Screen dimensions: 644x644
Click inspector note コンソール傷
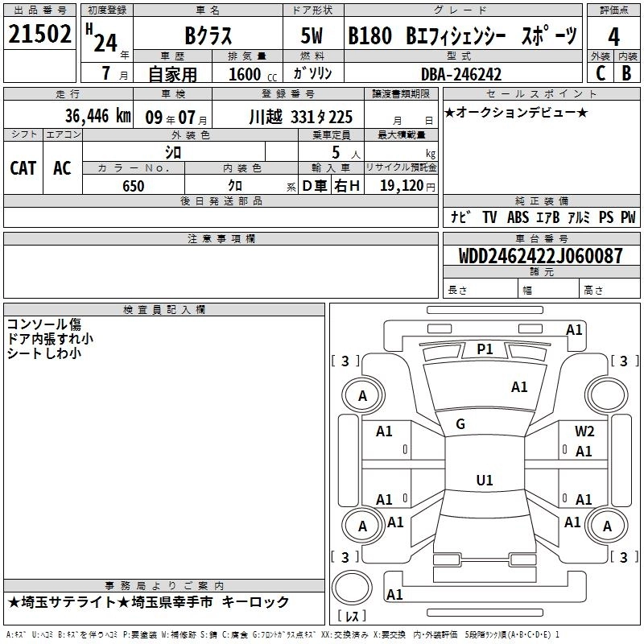tap(44, 324)
